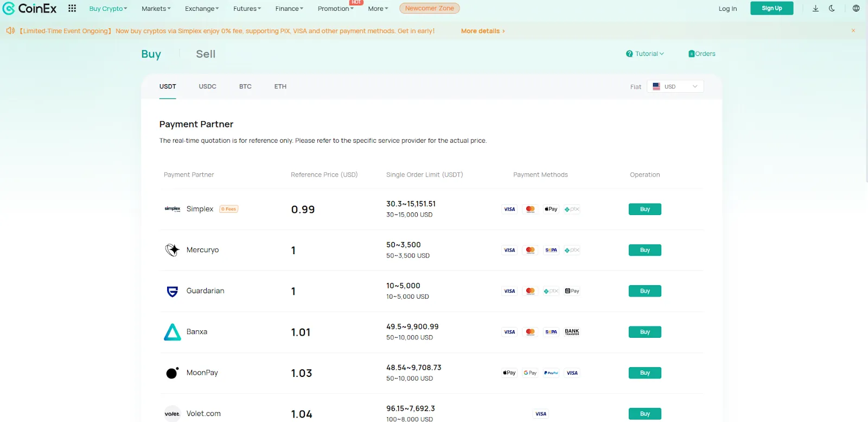Click the 0 Fees badge next to Simplex

point(228,209)
